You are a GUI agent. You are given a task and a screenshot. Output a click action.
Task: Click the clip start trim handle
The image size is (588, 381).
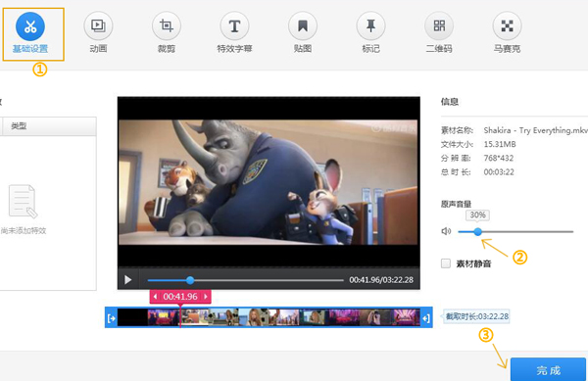(x=112, y=317)
